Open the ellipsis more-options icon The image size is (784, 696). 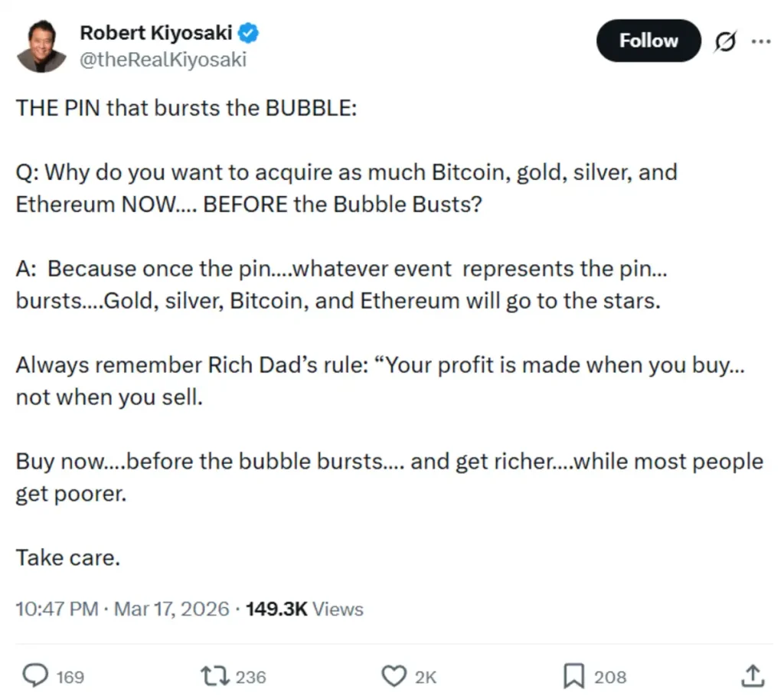coord(762,42)
